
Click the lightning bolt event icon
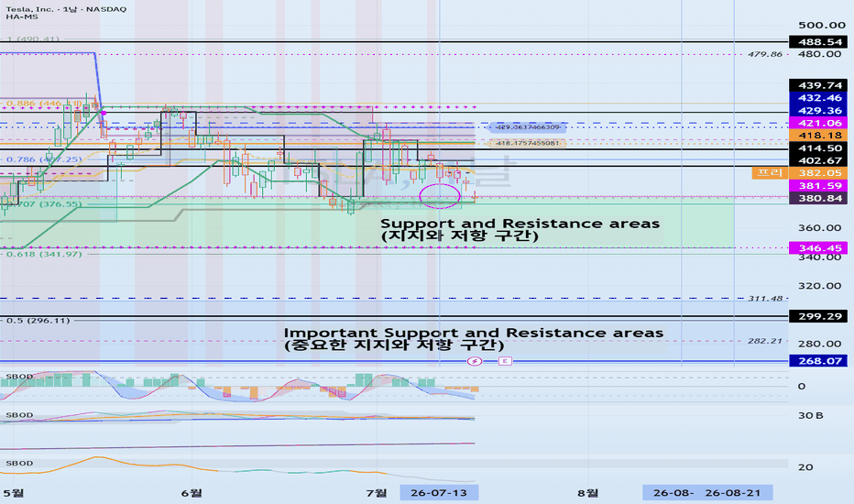[x=475, y=361]
